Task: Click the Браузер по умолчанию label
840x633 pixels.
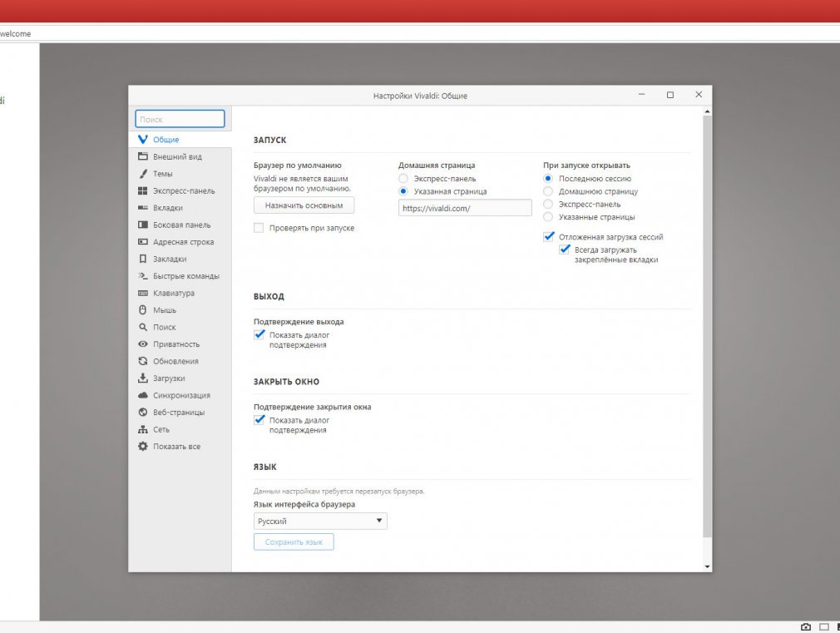Action: [x=297, y=166]
